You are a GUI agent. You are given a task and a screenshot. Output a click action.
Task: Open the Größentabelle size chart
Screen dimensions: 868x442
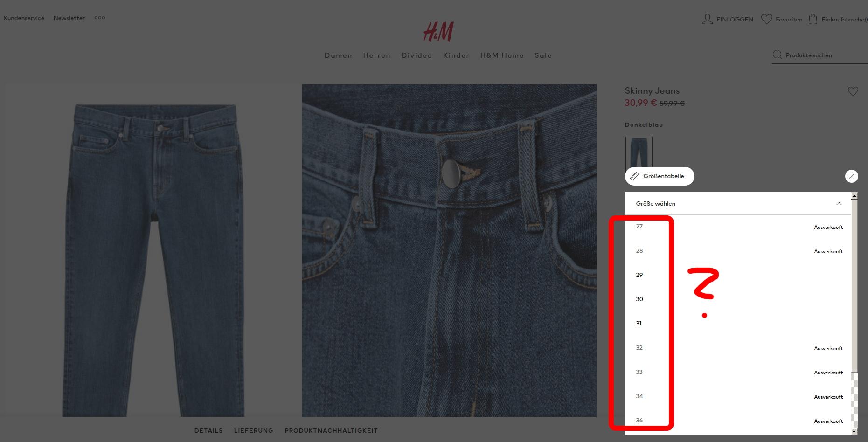click(660, 176)
